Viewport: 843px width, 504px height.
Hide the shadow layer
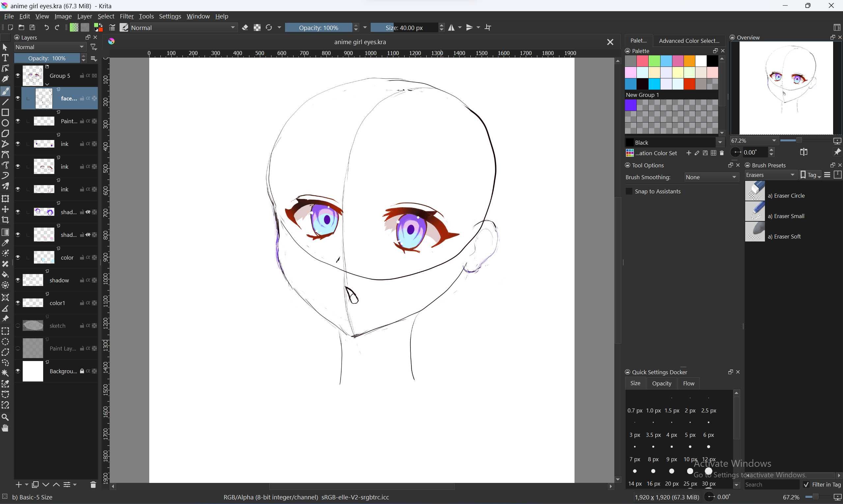coord(18,280)
